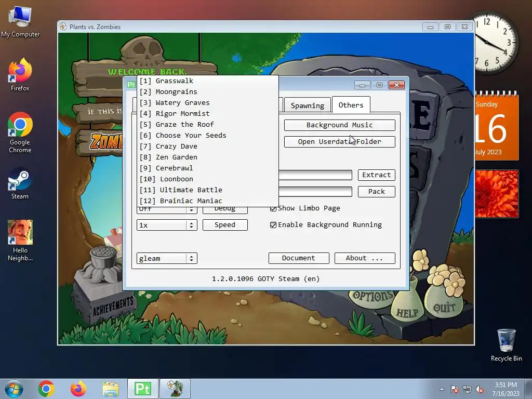Switch to the Pt trainer taskbar button
Viewport: 532px width, 399px height.
tap(143, 389)
